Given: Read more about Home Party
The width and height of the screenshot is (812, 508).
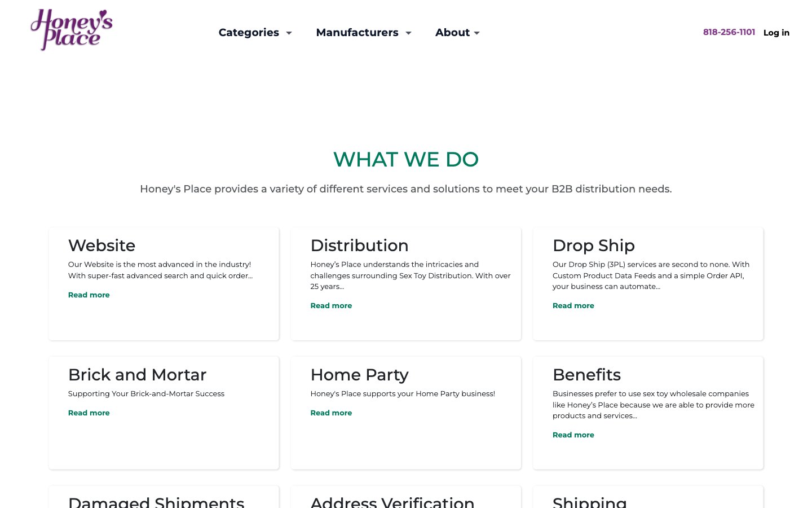Looking at the screenshot, I should (x=331, y=413).
